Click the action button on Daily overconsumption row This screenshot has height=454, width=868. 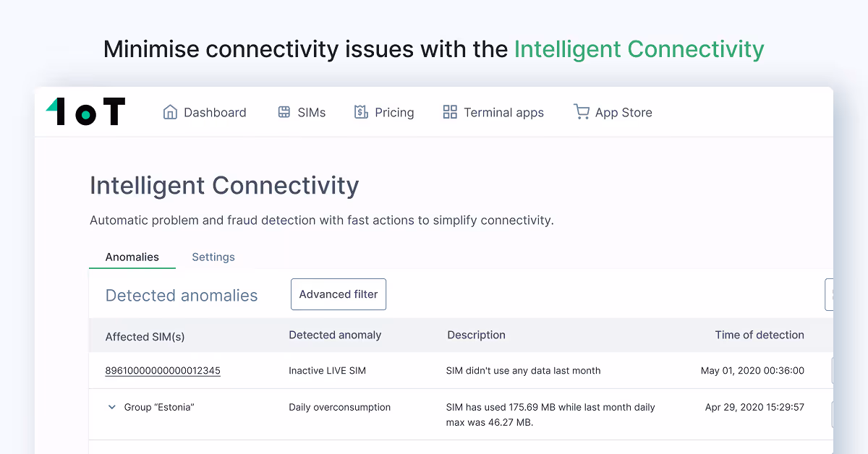(x=832, y=414)
